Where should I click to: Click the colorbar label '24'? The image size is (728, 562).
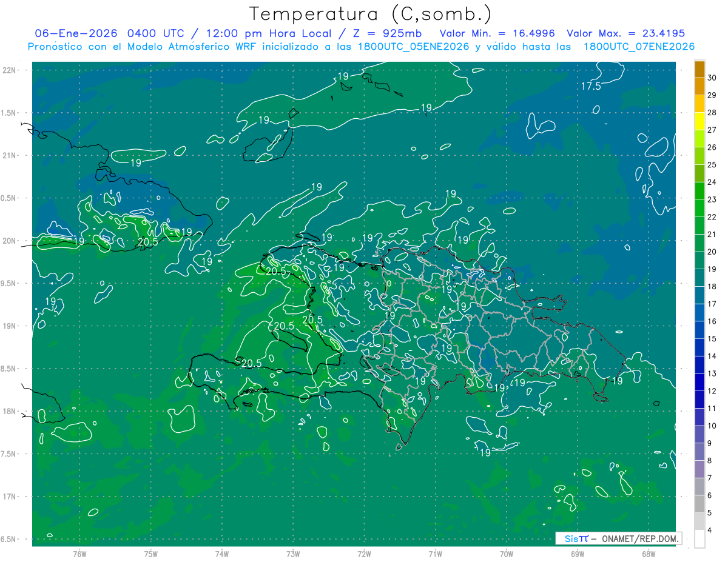[x=712, y=182]
